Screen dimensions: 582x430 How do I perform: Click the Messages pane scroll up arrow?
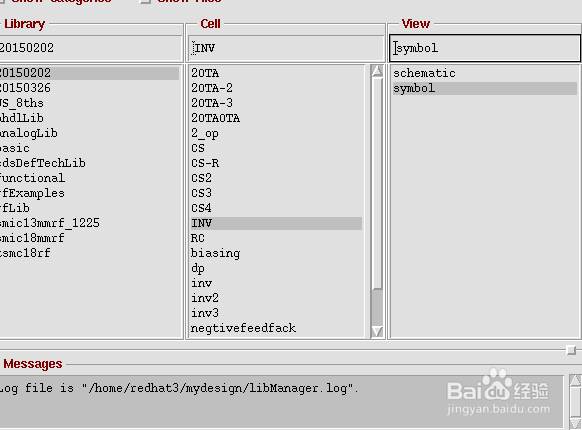point(575,380)
